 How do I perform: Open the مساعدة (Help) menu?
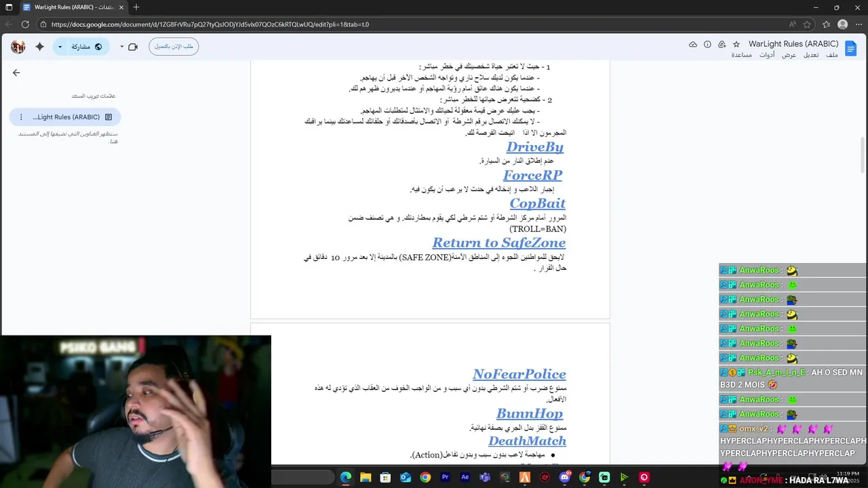(x=741, y=55)
